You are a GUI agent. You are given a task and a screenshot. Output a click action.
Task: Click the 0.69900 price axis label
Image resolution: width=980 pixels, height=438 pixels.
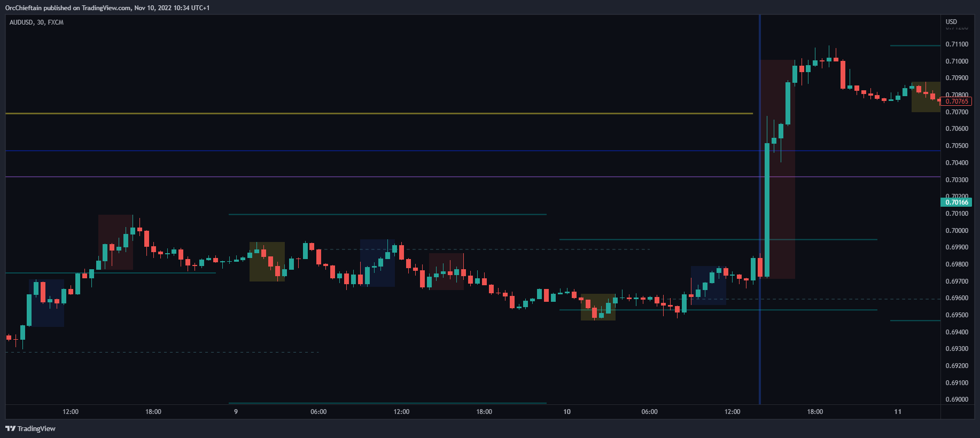[x=956, y=247]
